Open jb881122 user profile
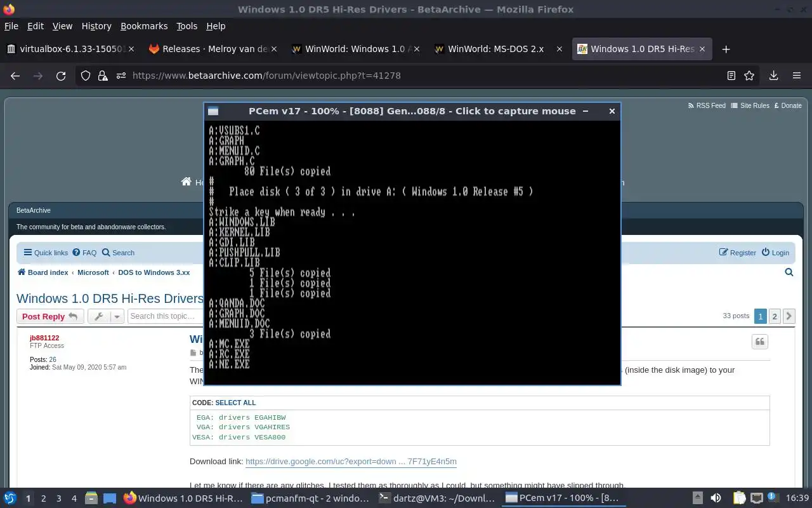 click(x=44, y=338)
